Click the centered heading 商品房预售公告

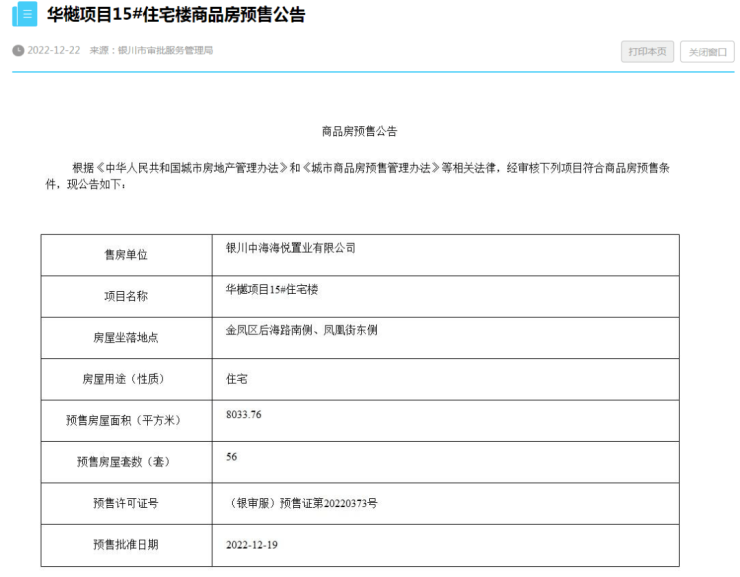point(359,131)
